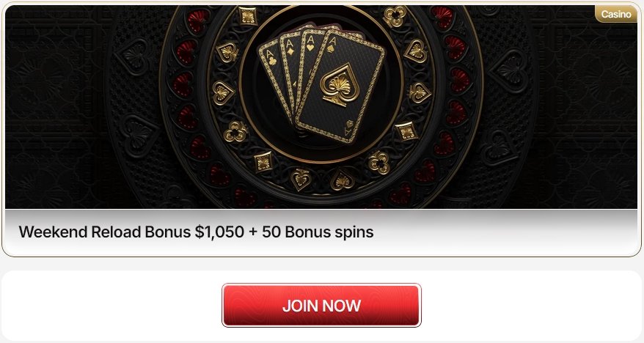Image resolution: width=644 pixels, height=343 pixels.
Task: Click the gold club ornament at ring's top right
Action: click(x=395, y=16)
